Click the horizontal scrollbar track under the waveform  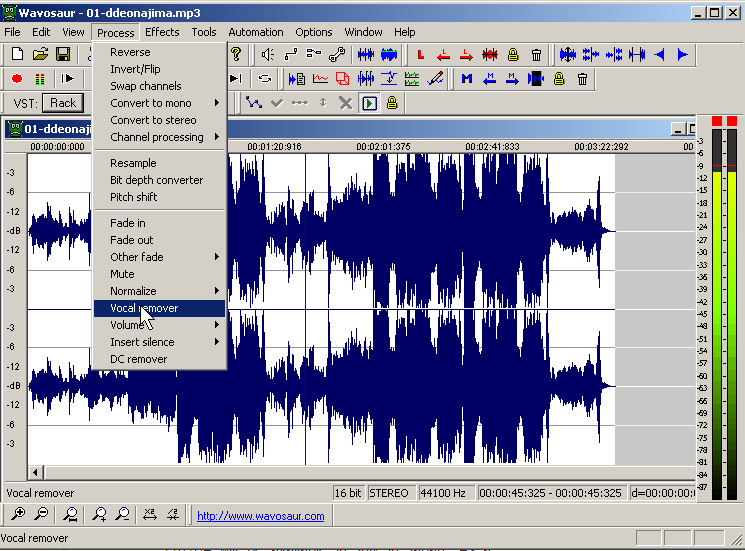370,473
